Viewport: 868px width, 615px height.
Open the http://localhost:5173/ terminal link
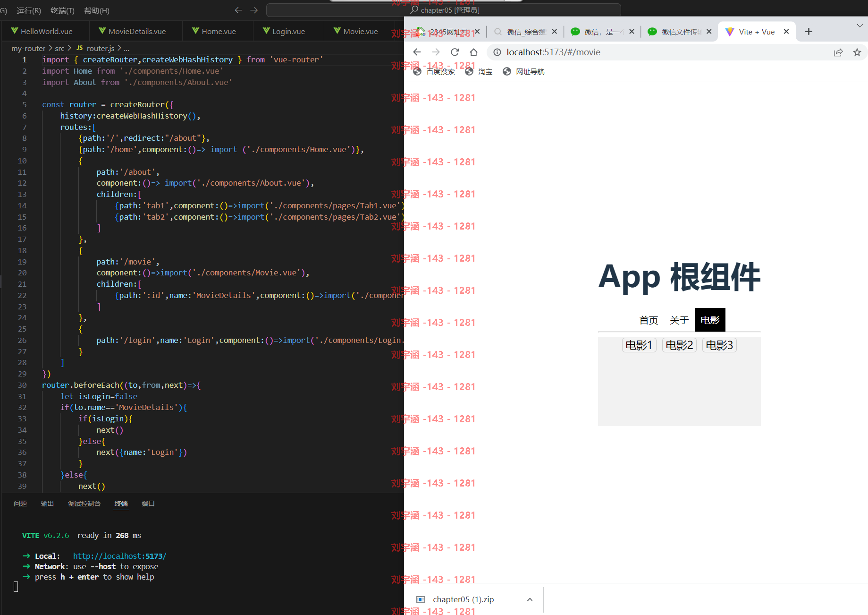(x=119, y=556)
